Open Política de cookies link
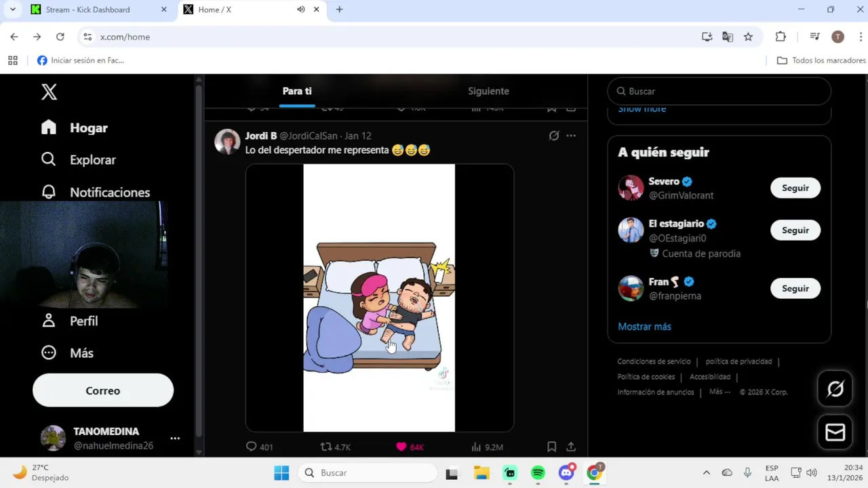 click(x=646, y=376)
